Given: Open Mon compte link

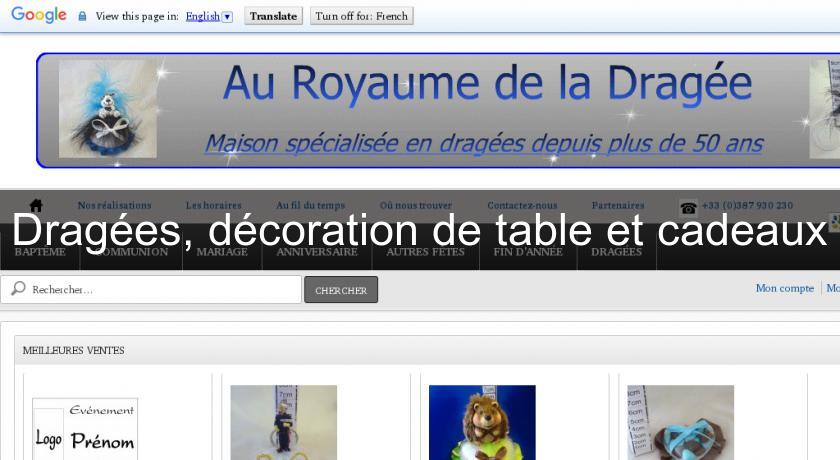Looking at the screenshot, I should [x=785, y=288].
